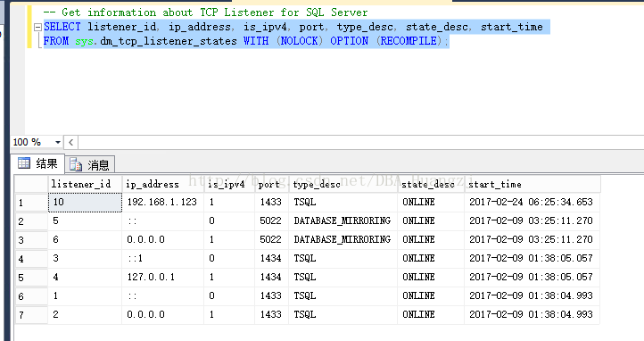
Task: Select row header 6 in results
Action: (31, 295)
